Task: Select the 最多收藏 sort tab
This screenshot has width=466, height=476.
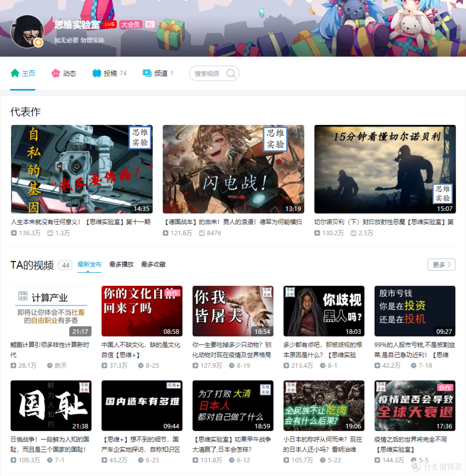Action: coord(154,264)
